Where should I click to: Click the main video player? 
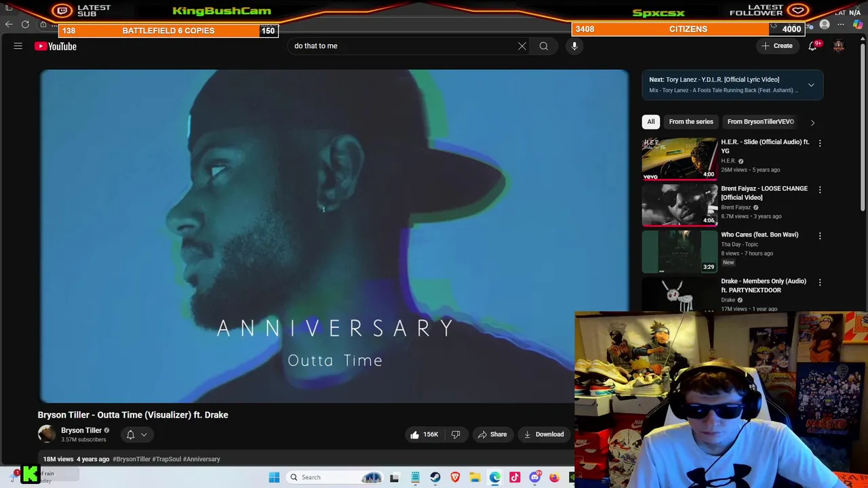(334, 236)
